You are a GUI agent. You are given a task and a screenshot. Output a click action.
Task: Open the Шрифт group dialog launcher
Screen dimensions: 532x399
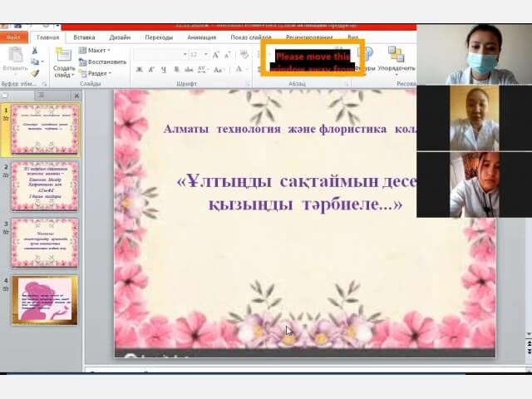[248, 83]
